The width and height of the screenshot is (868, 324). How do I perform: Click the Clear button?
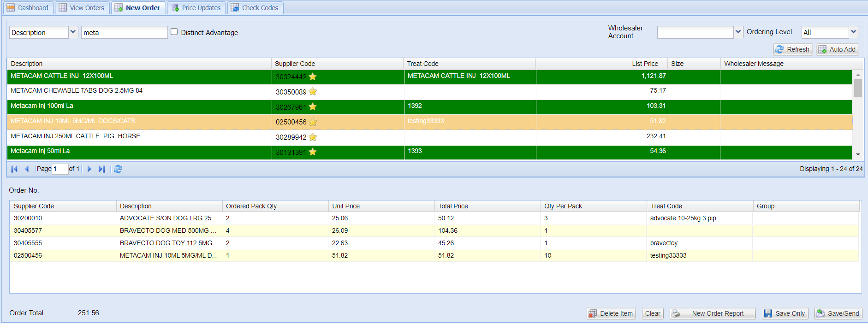coord(653,313)
